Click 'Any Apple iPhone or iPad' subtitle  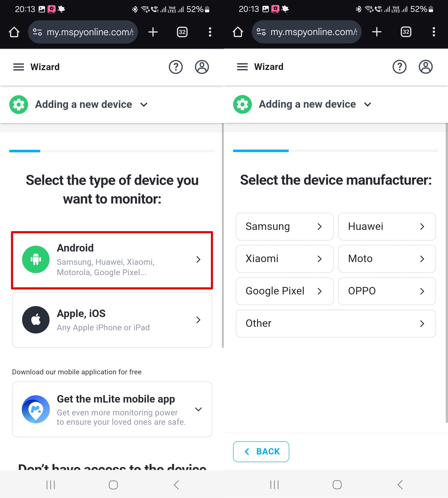tap(103, 327)
